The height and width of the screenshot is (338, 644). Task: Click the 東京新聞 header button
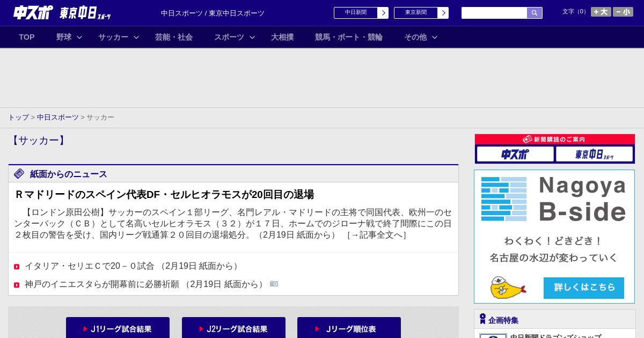[416, 13]
